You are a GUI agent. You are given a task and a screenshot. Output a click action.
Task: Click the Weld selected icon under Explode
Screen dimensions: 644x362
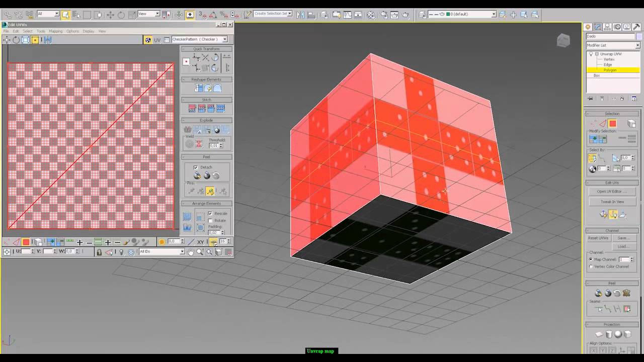[x=199, y=144]
